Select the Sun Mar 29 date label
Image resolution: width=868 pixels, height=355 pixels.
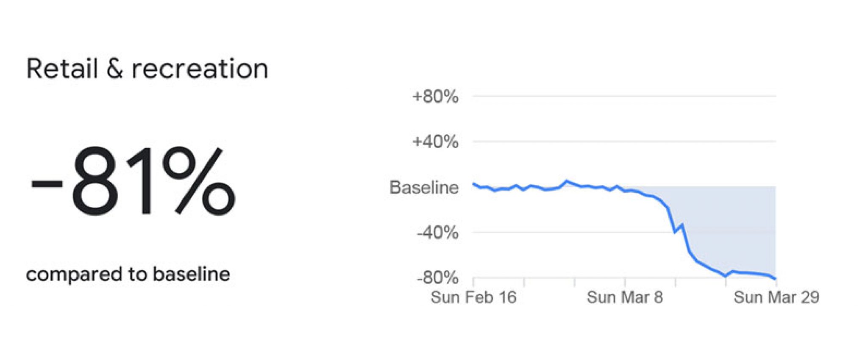pyautogui.click(x=776, y=297)
